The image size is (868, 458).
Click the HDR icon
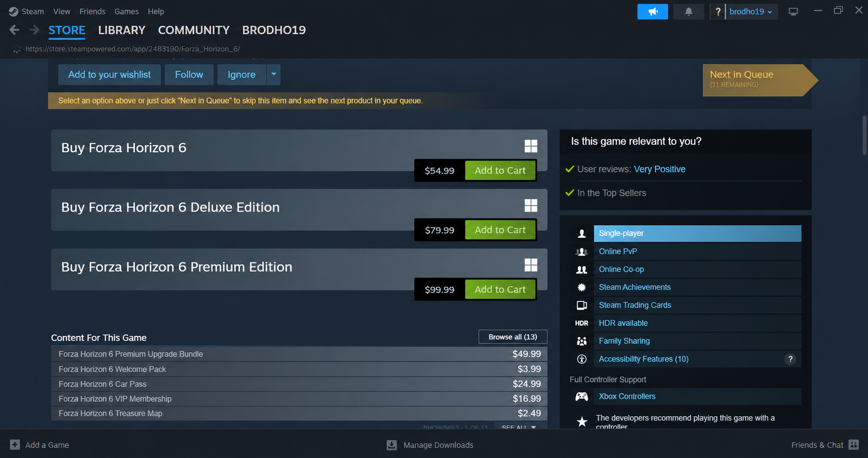pos(582,323)
